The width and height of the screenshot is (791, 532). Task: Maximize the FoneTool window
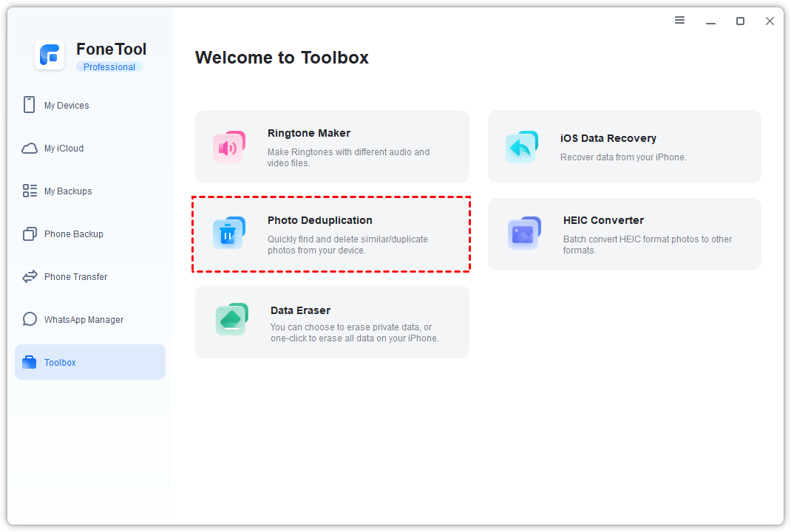(x=740, y=21)
